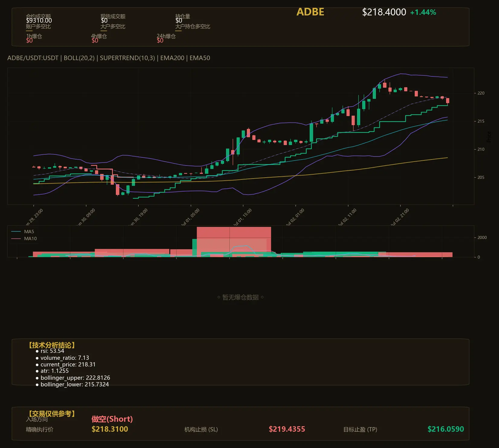499x448 pixels.
Task: Select the $219.4355 stop-loss value
Action: [x=287, y=429]
